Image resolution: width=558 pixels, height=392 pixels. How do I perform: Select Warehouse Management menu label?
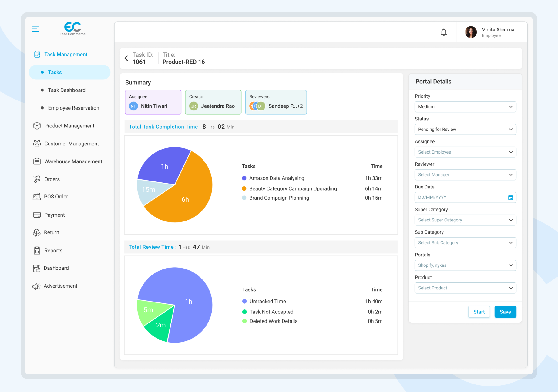(x=73, y=161)
